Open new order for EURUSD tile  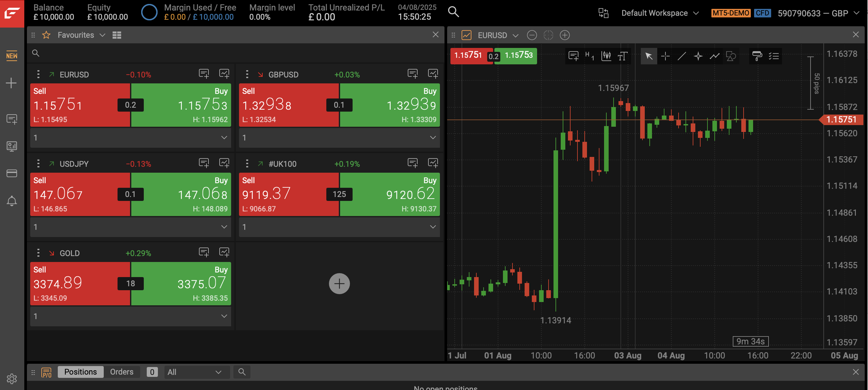coord(204,74)
